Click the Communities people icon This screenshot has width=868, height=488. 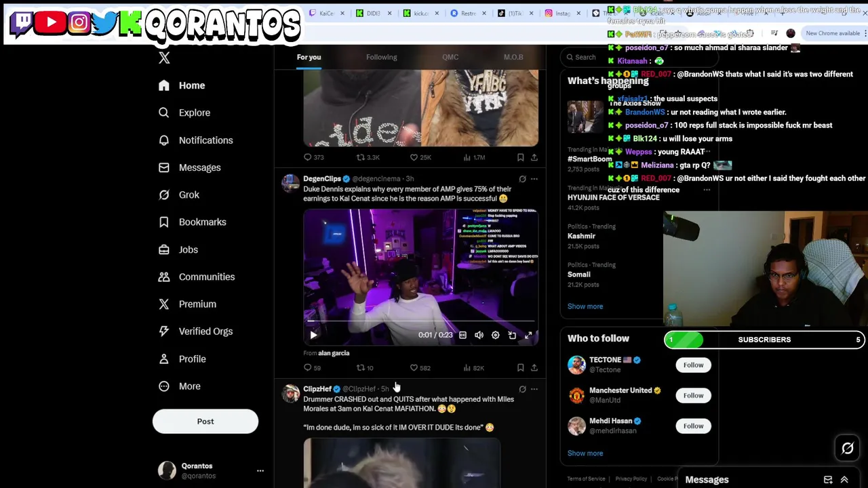click(164, 277)
